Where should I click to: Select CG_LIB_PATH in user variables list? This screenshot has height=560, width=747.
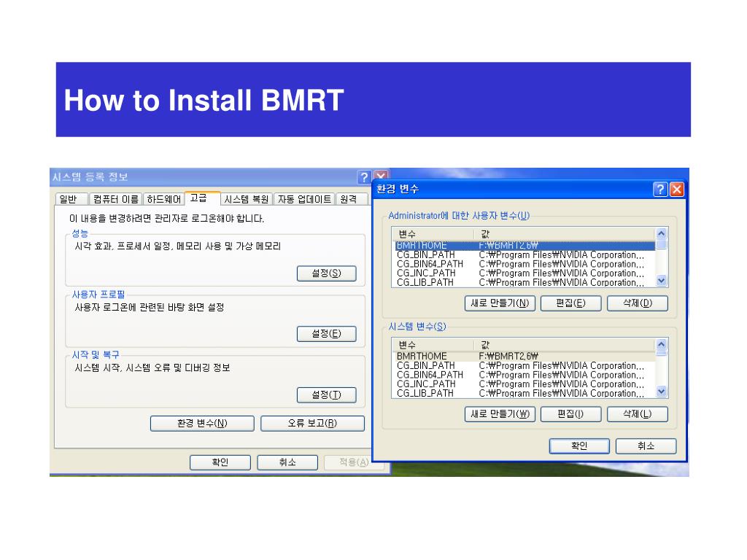pos(524,282)
